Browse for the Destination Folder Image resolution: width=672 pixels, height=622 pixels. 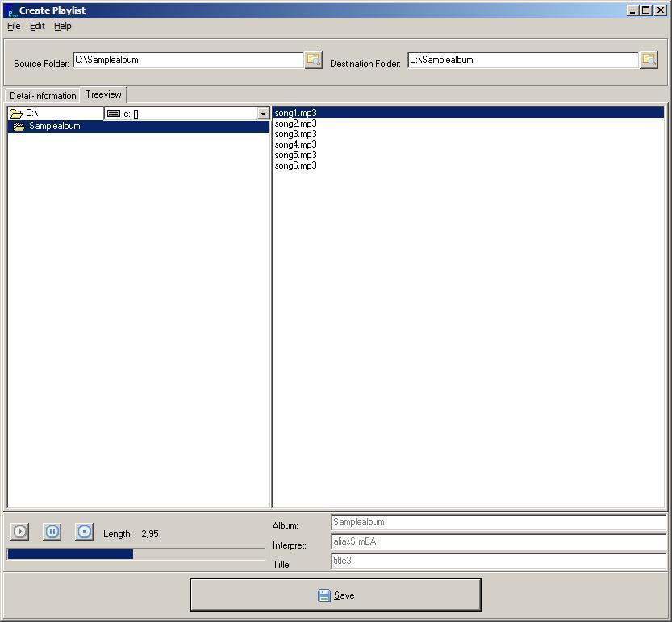tap(649, 60)
